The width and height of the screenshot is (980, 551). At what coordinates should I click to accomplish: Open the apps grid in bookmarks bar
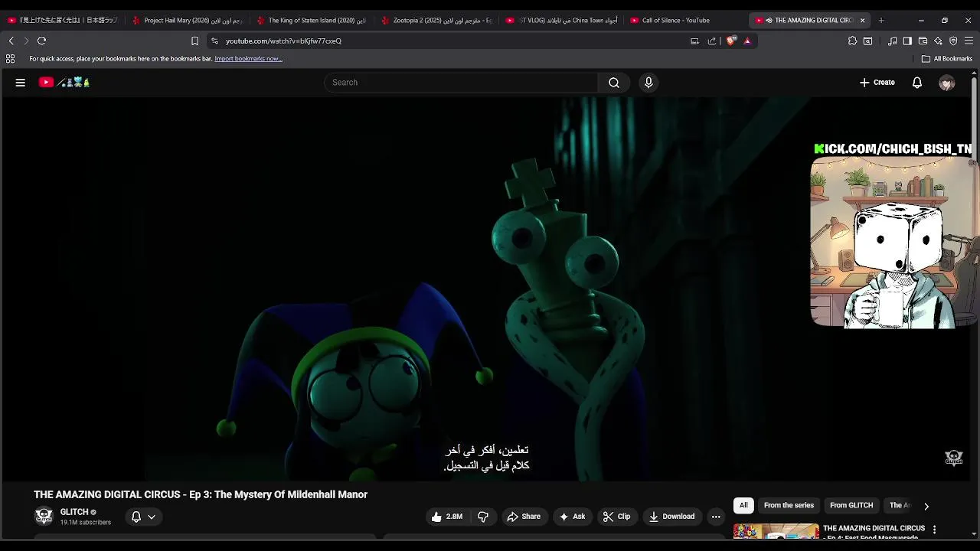point(10,59)
